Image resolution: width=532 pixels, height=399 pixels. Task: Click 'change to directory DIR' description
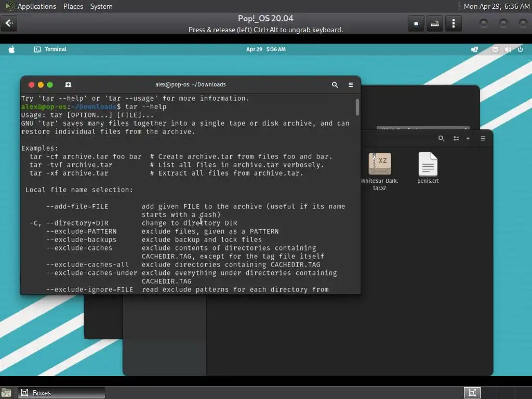[x=189, y=223]
